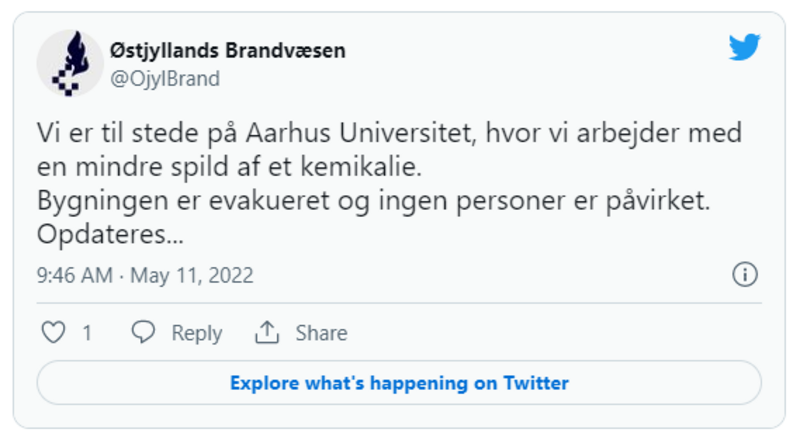The width and height of the screenshot is (800, 443).
Task: Click the word Brandvæsen in the name
Action: (285, 51)
